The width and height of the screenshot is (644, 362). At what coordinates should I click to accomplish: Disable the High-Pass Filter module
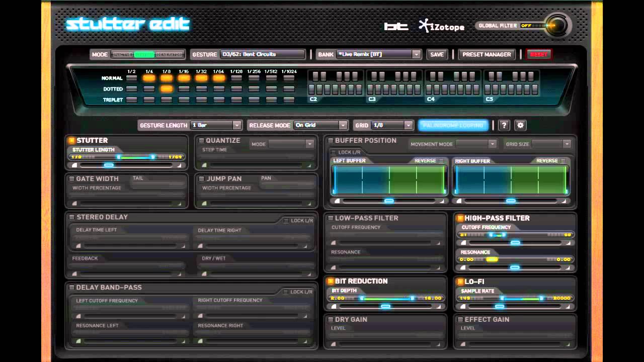460,218
